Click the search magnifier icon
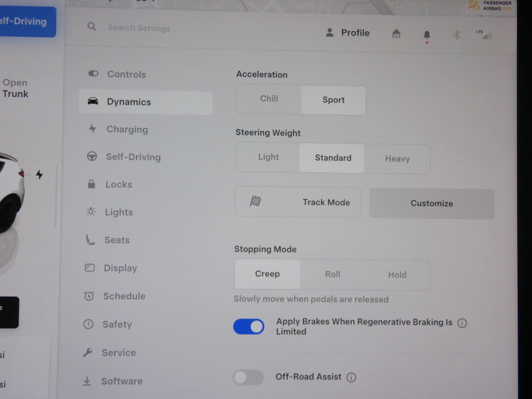 click(92, 26)
